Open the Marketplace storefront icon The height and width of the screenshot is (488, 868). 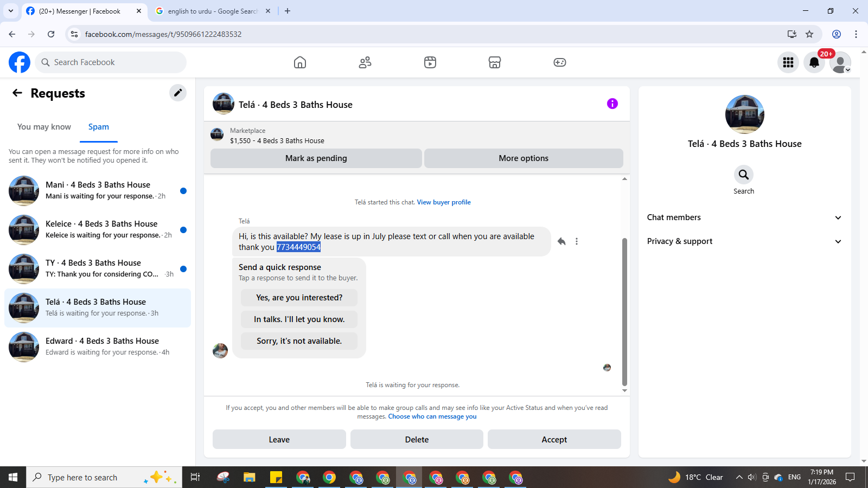(495, 62)
